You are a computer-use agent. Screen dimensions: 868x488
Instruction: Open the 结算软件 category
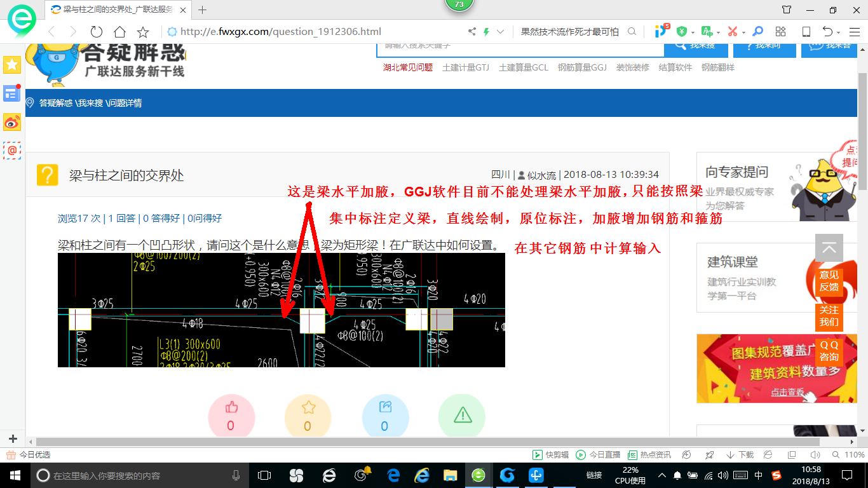point(675,67)
